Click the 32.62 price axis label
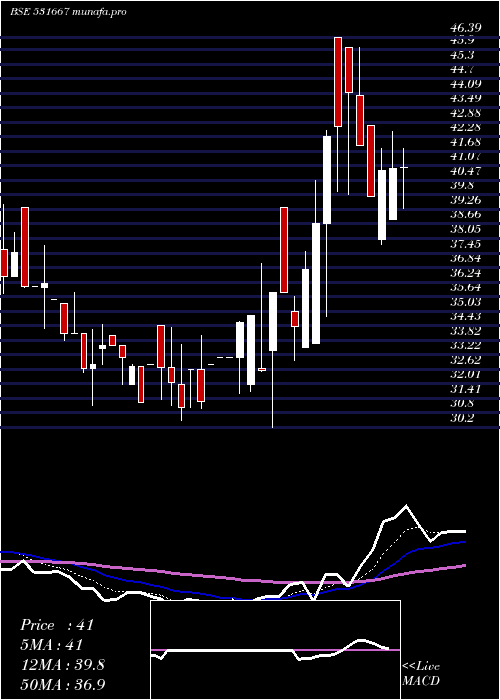The width and height of the screenshot is (500, 700). pos(465,360)
